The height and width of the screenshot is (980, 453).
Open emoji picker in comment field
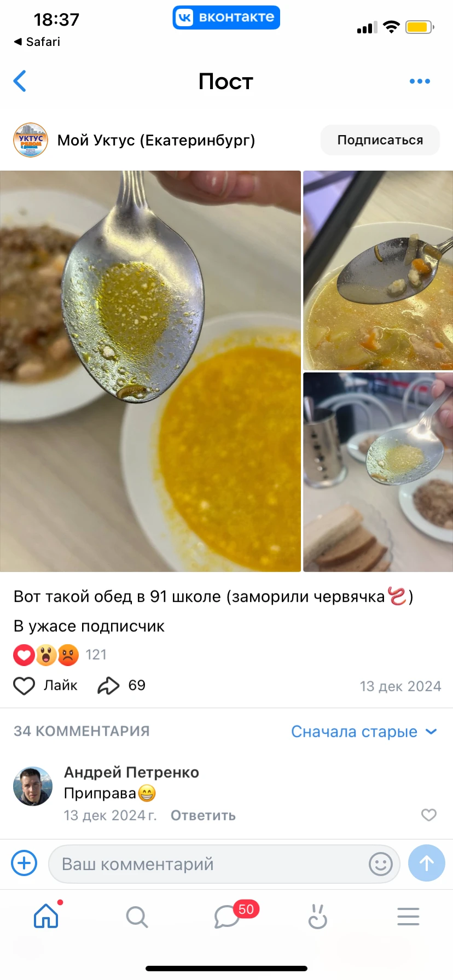pos(381,864)
